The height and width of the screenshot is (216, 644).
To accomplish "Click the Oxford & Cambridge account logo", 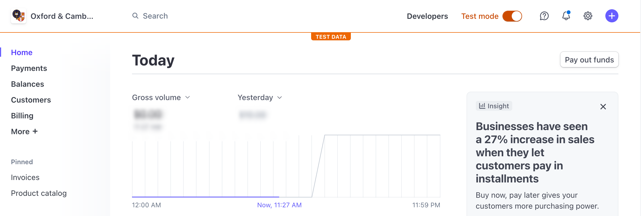I will point(19,16).
